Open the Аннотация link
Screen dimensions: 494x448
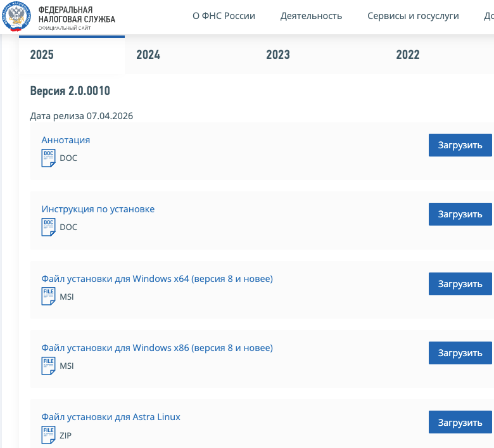pyautogui.click(x=66, y=140)
